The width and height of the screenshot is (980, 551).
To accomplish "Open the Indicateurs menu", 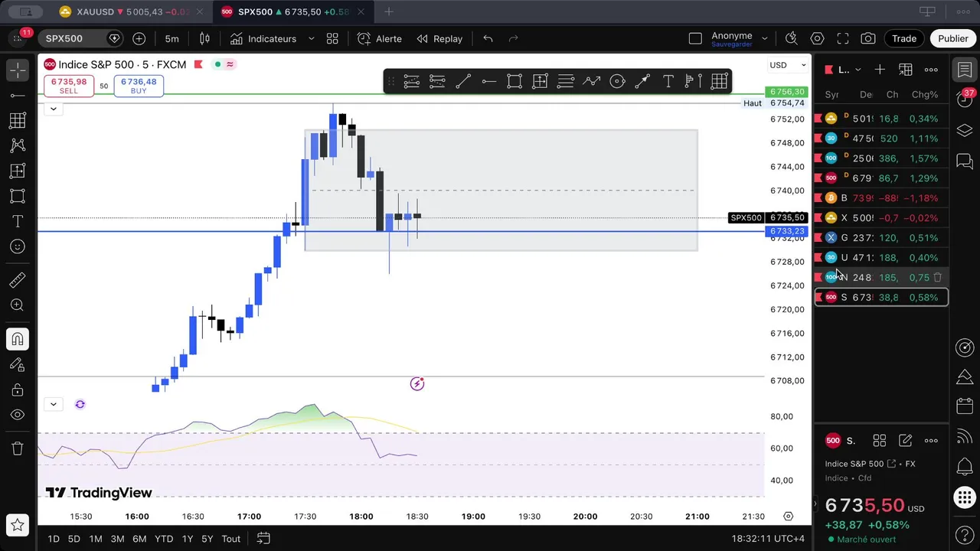I will (263, 38).
